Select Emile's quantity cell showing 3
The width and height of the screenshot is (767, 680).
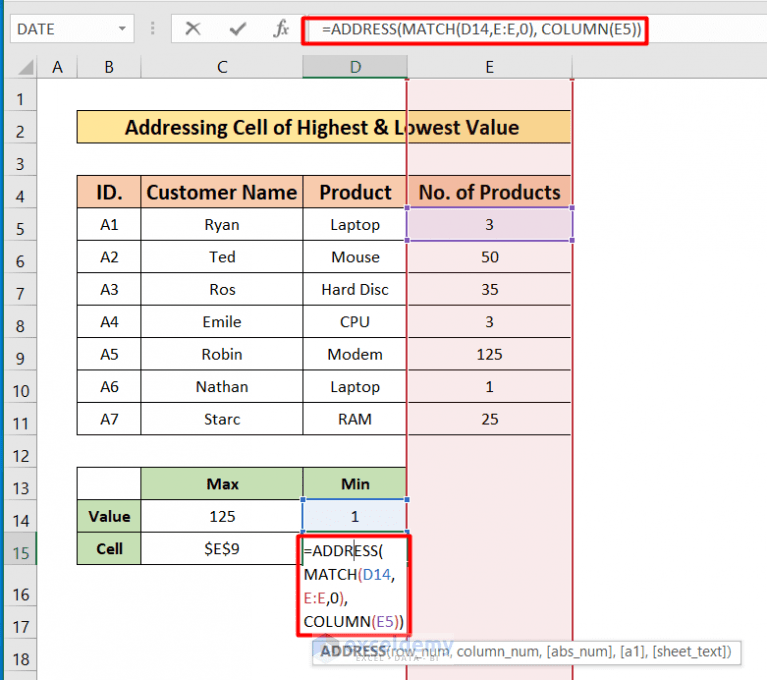click(489, 322)
